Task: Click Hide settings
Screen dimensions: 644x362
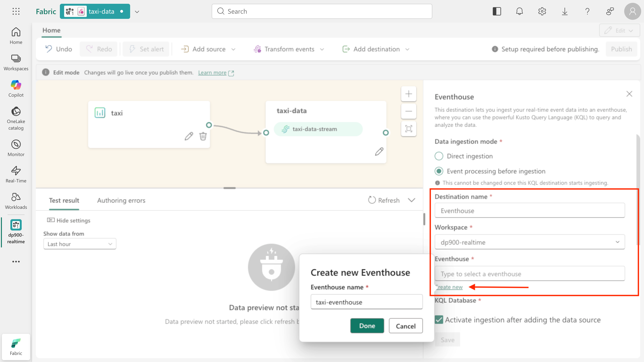Action: (x=69, y=220)
